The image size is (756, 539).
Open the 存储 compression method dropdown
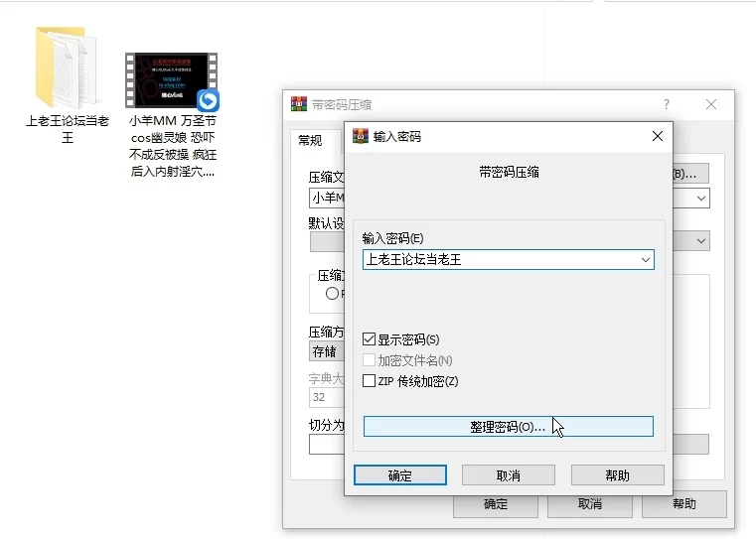327,351
